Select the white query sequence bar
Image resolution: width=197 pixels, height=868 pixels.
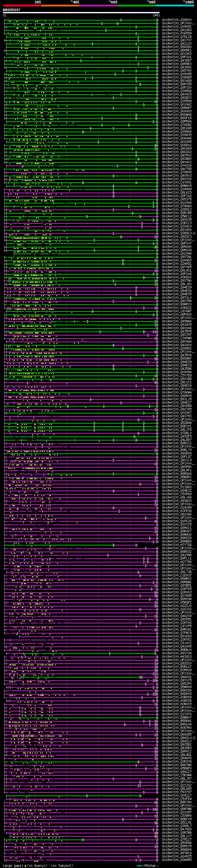(81, 13)
